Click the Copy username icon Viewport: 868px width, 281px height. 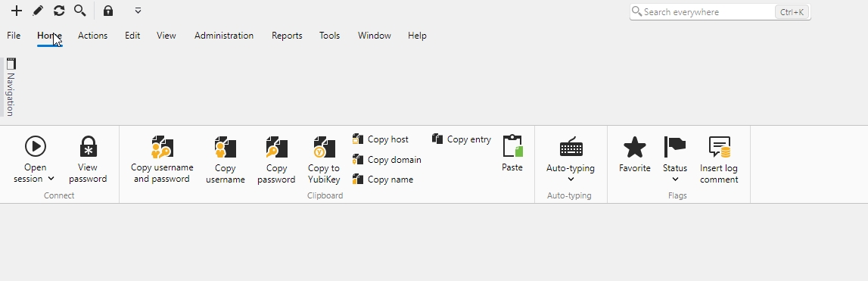[226, 147]
